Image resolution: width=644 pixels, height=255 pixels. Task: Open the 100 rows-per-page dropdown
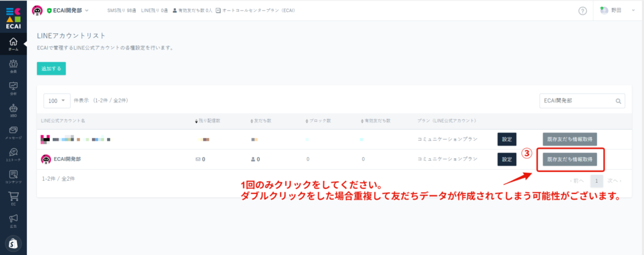57,100
